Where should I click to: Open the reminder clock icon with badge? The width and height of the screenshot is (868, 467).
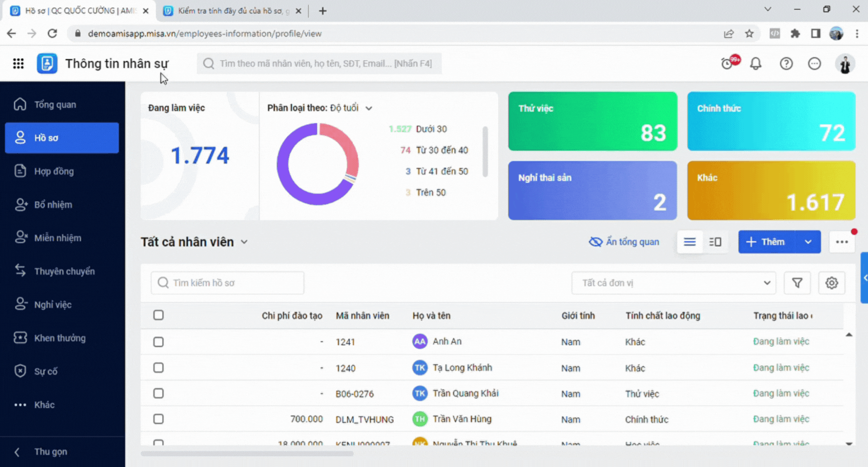[x=728, y=63]
